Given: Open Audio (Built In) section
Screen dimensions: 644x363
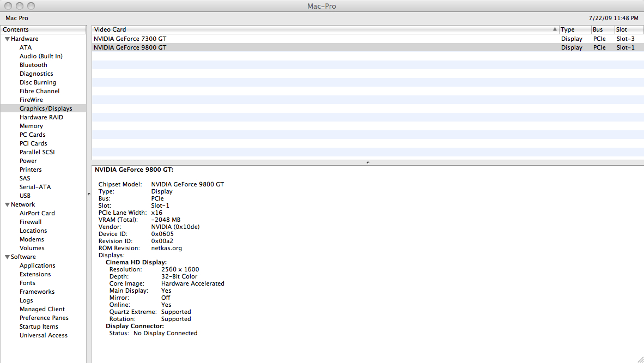Looking at the screenshot, I should tap(41, 56).
